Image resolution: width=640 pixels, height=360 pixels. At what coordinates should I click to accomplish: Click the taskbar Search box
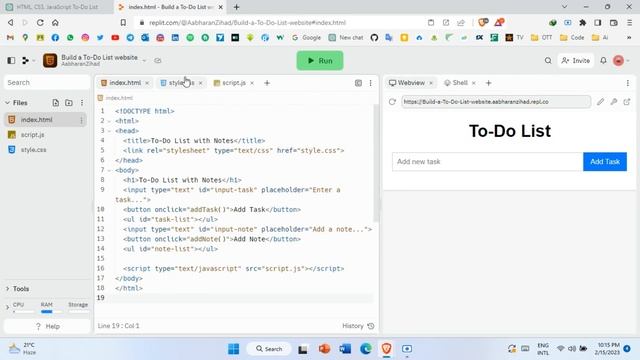[269, 349]
